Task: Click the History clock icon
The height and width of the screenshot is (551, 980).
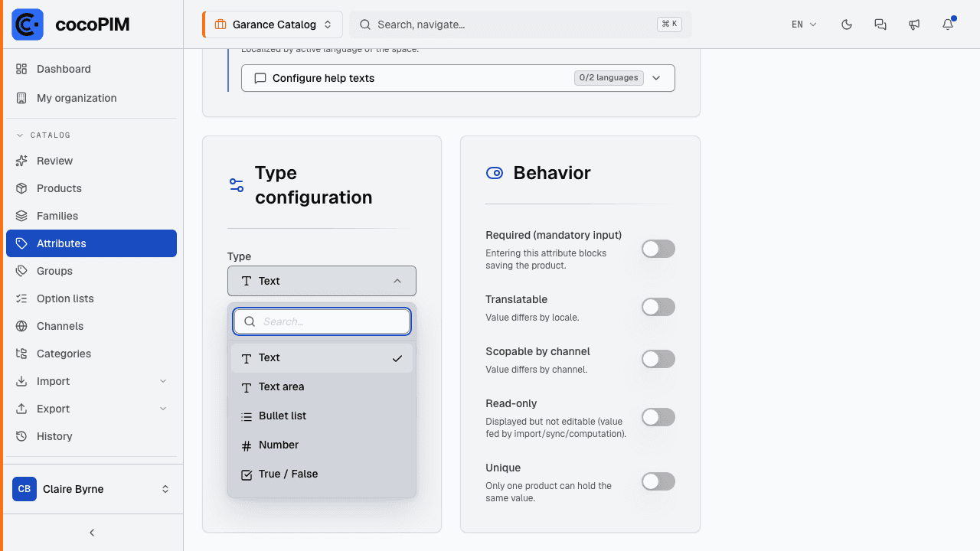Action: pyautogui.click(x=21, y=436)
